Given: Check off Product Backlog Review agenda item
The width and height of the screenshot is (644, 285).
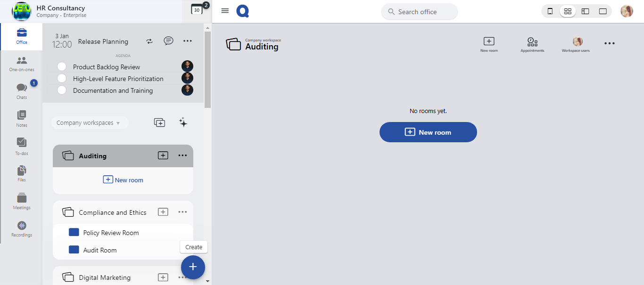Looking at the screenshot, I should [x=62, y=66].
